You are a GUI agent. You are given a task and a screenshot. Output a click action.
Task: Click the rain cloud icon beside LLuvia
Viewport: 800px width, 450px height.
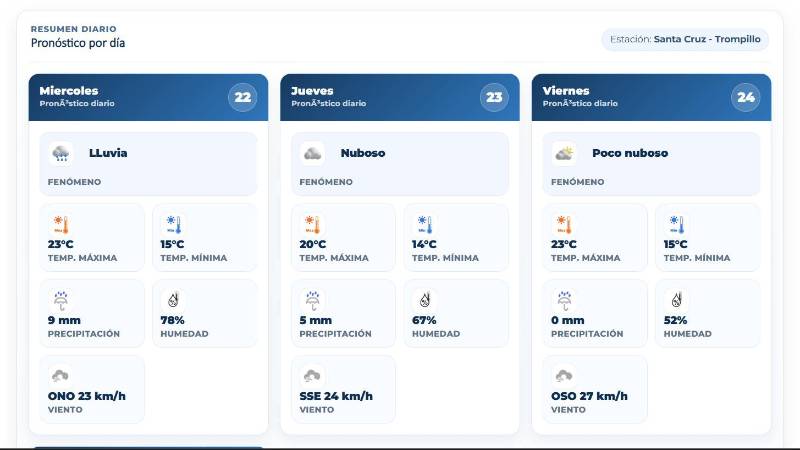coord(61,153)
